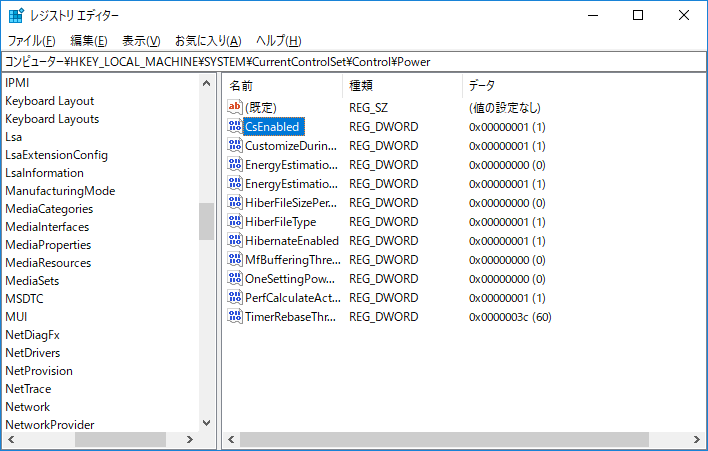Image resolution: width=708 pixels, height=451 pixels.
Task: Open the 編集(E) menu
Action: [89, 41]
